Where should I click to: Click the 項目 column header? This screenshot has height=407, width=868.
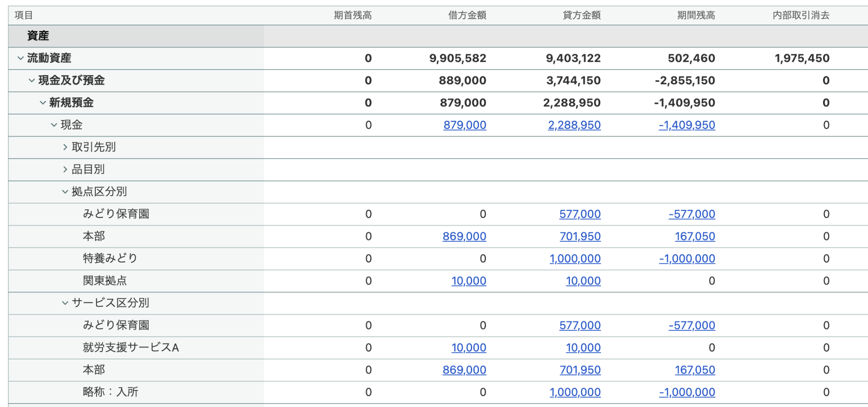click(x=24, y=15)
